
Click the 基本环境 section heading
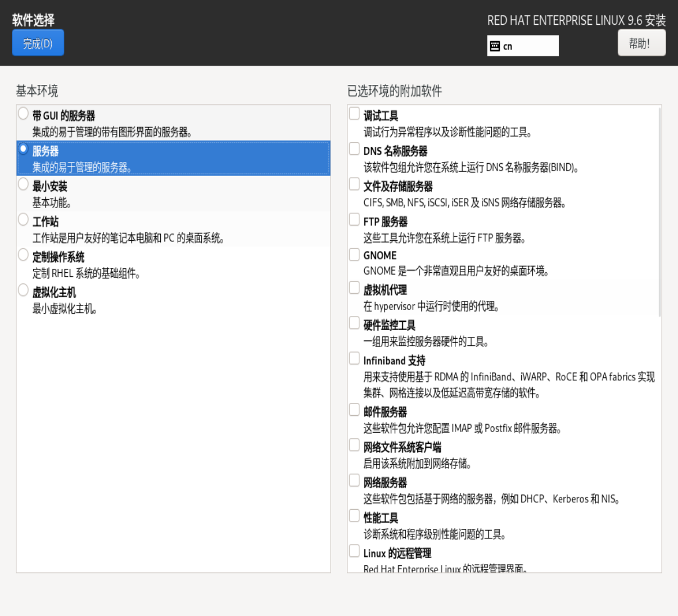37,91
